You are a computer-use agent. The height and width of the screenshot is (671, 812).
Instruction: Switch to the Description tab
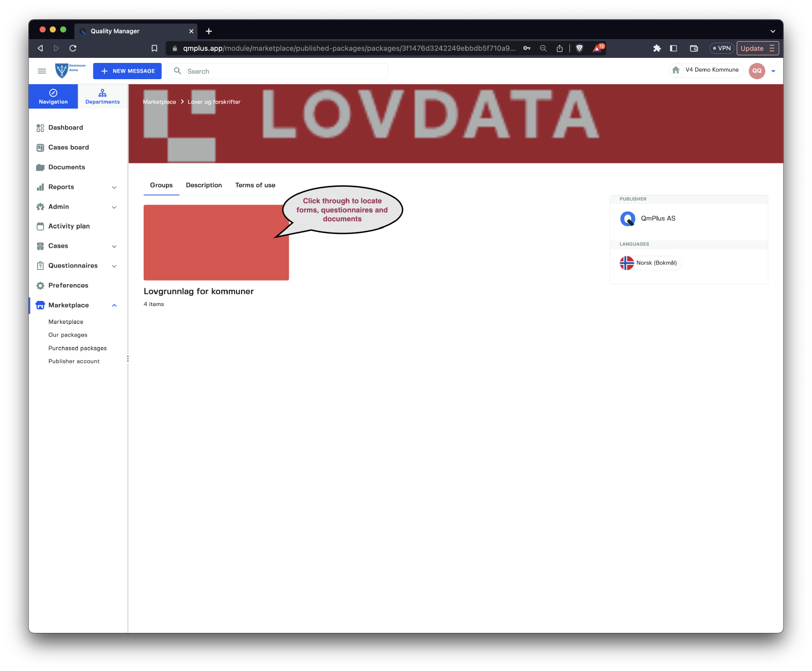click(204, 185)
